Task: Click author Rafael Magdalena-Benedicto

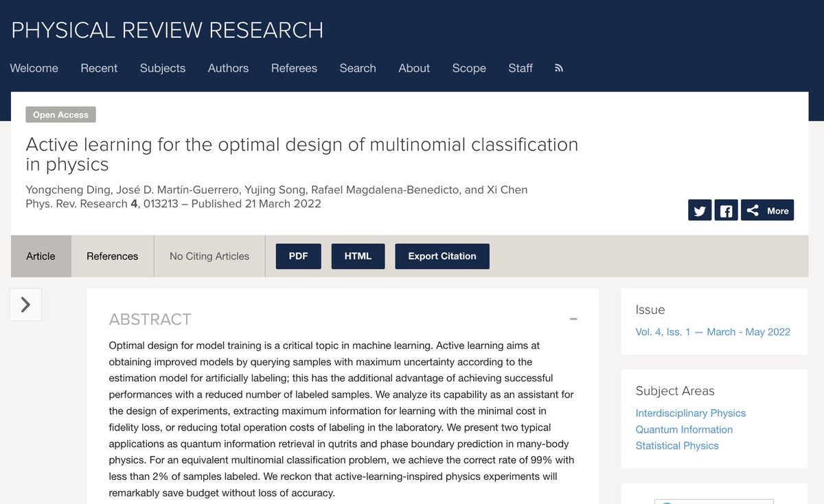Action: click(386, 190)
